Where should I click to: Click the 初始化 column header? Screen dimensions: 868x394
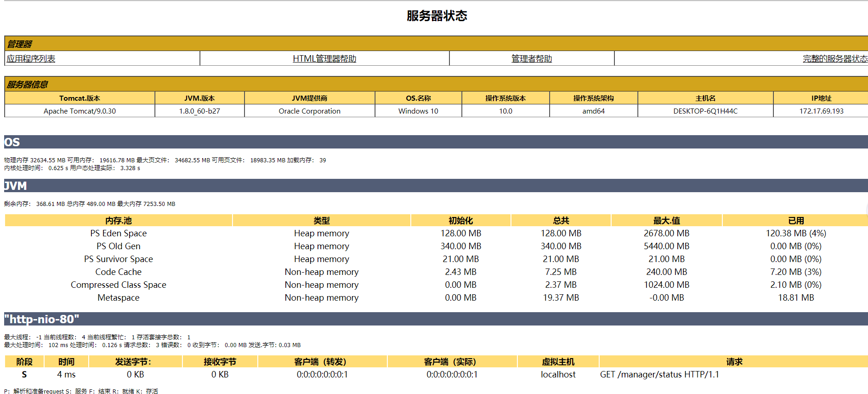point(461,220)
